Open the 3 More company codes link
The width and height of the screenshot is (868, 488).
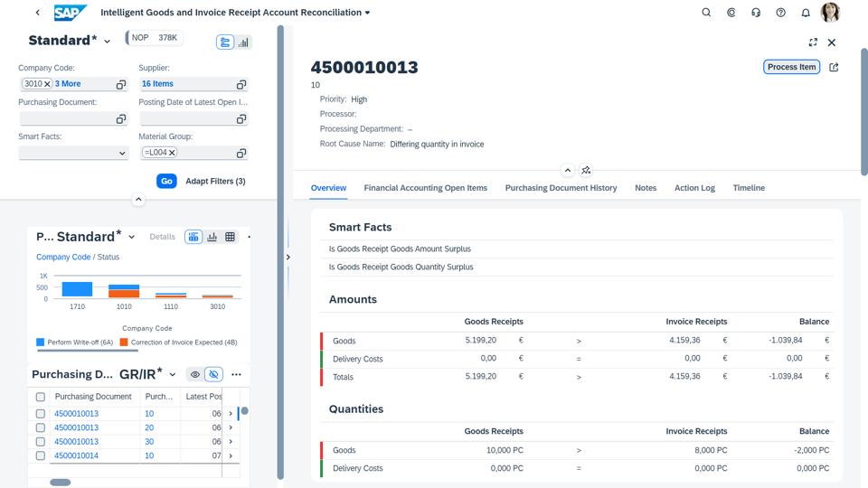point(68,83)
